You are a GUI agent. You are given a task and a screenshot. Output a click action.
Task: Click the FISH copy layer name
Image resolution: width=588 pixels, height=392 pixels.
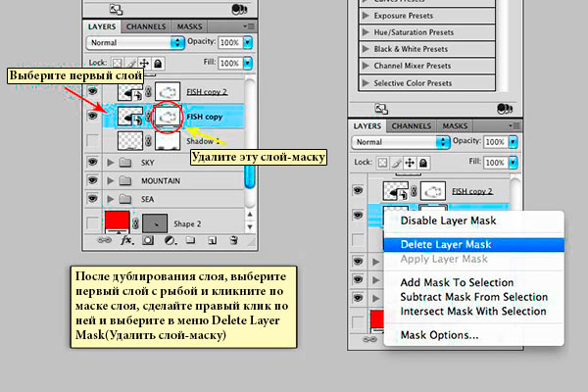pyautogui.click(x=205, y=117)
